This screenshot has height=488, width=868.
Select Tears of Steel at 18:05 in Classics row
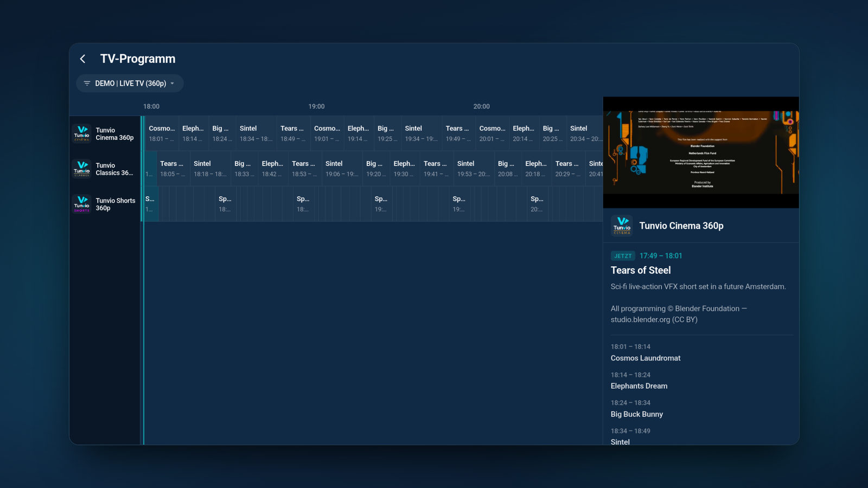pos(173,169)
